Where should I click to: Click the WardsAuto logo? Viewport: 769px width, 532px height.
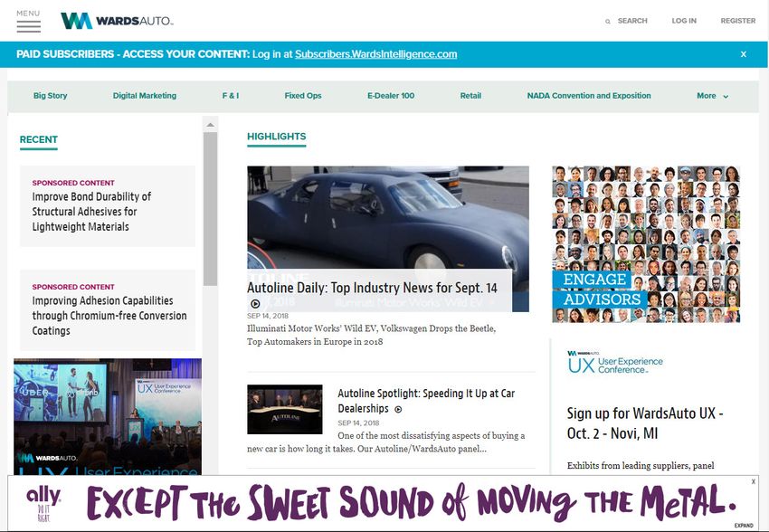pos(117,21)
